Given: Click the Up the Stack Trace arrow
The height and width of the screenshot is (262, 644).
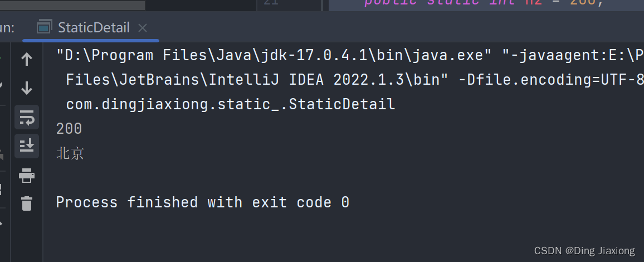Looking at the screenshot, I should click(x=26, y=59).
